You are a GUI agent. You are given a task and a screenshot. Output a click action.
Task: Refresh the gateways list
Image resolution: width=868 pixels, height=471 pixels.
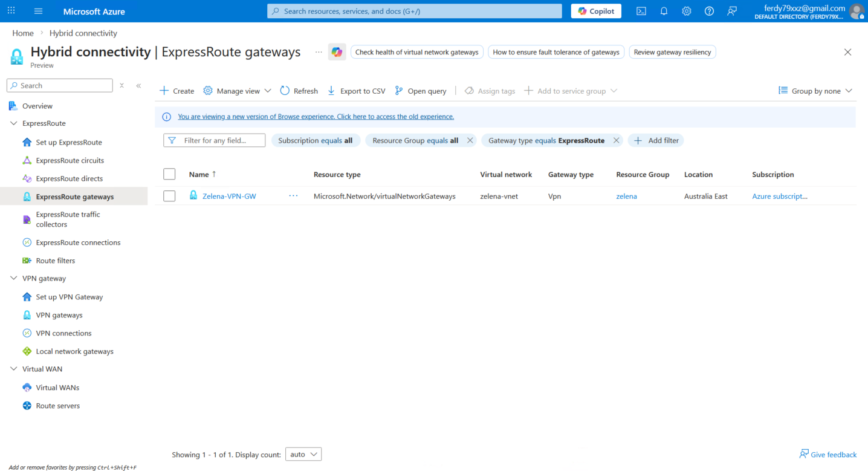point(299,91)
